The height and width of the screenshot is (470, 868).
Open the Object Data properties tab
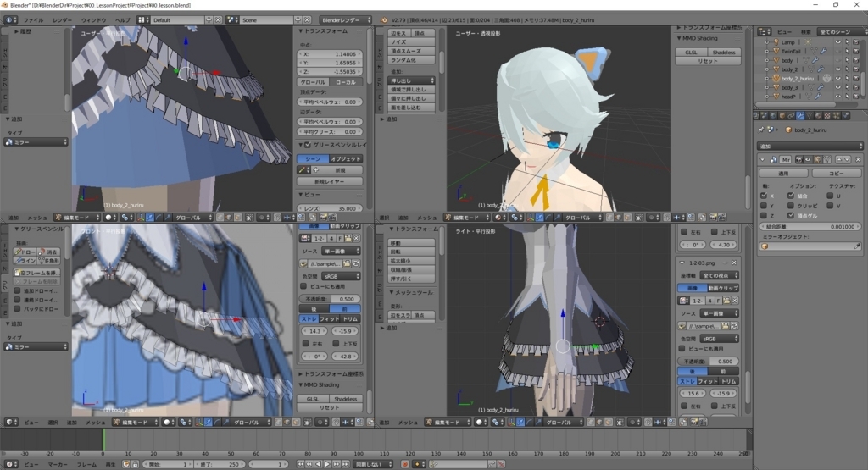coord(809,115)
